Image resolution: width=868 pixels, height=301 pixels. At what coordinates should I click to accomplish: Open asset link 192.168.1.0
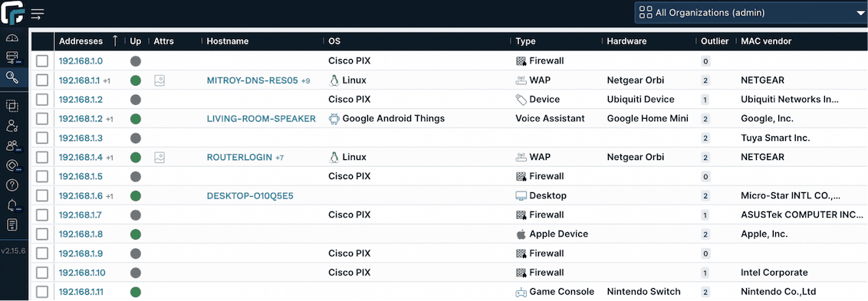81,61
